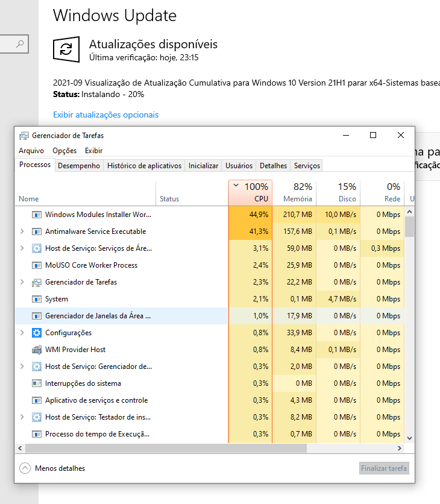Expand the Configurações process row
The width and height of the screenshot is (440, 504).
(x=22, y=333)
